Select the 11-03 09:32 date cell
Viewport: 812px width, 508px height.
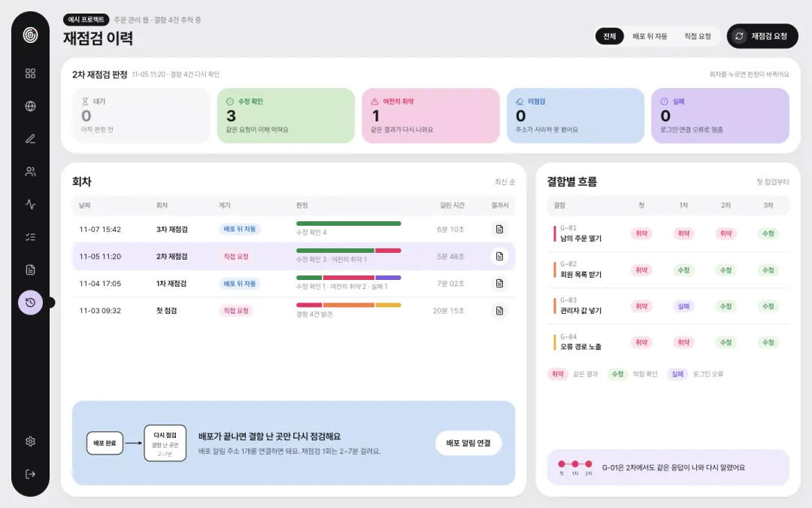100,311
